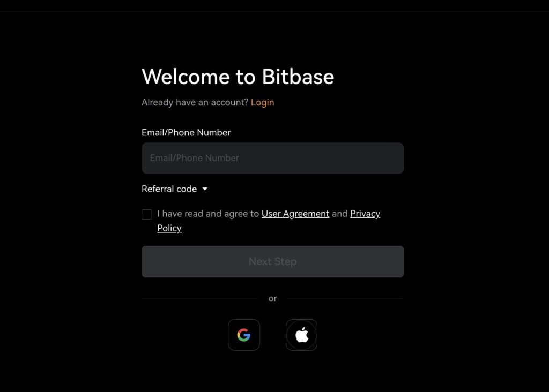
Task: Click the "or" separator text
Action: point(272,299)
